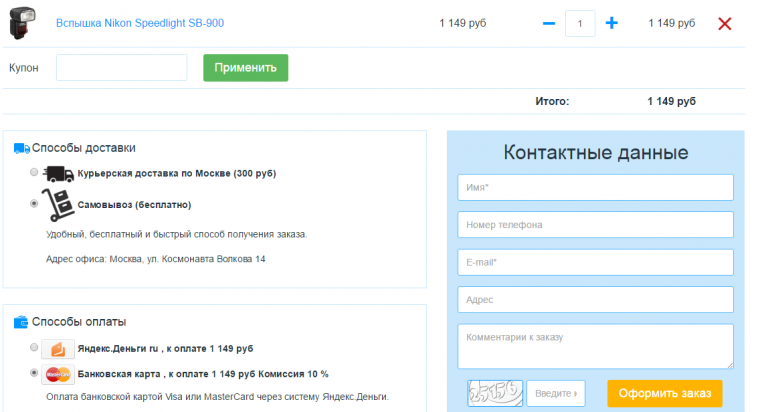Image resolution: width=760 pixels, height=412 pixels.
Task: Click the captcha image
Action: [x=494, y=393]
